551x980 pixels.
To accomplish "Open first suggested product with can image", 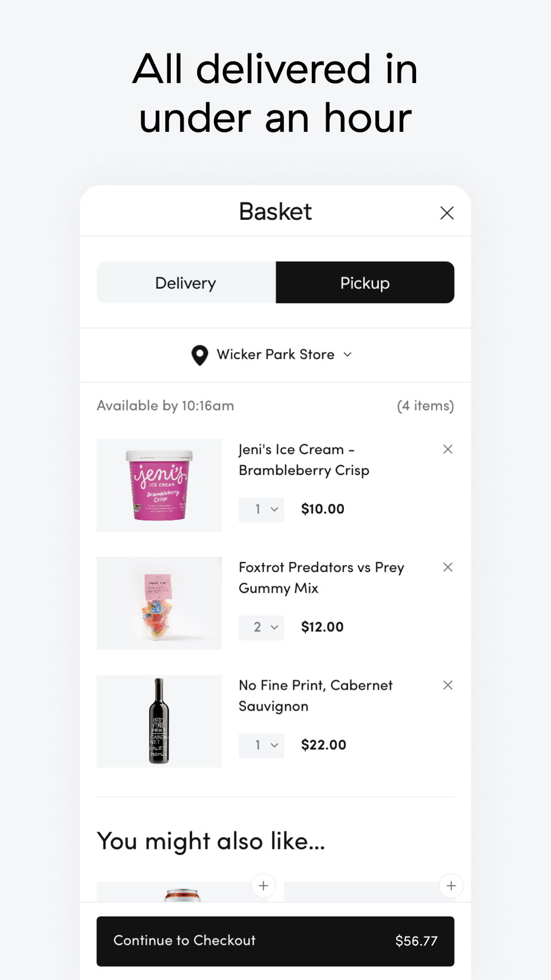I will (182, 892).
